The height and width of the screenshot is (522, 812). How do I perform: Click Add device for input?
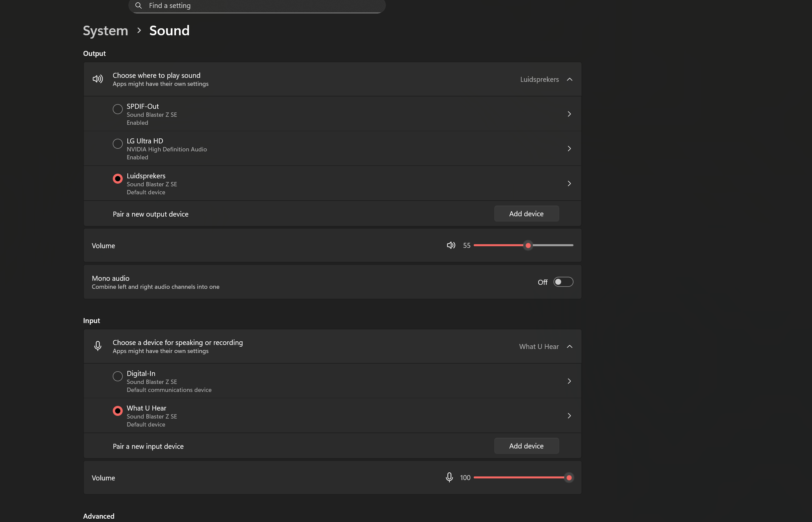pyautogui.click(x=526, y=446)
